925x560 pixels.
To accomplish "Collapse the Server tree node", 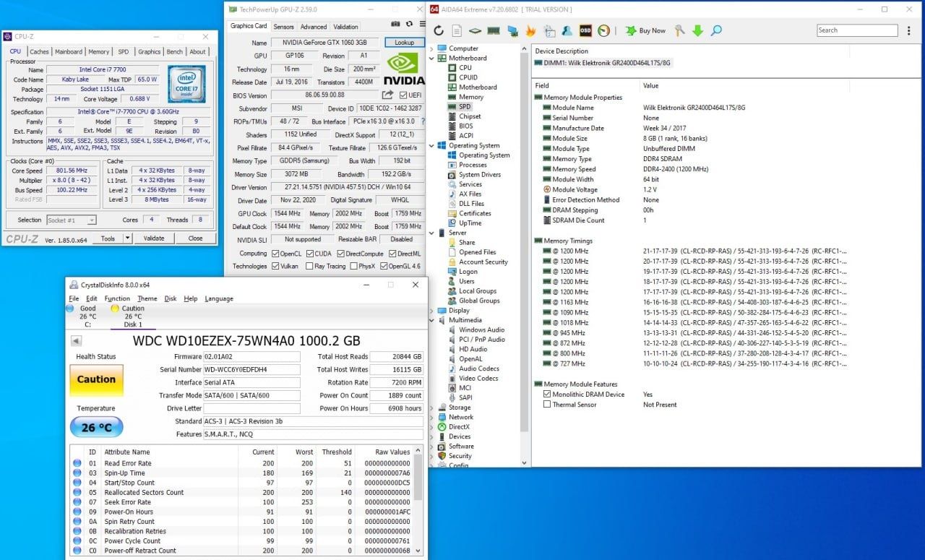I will point(432,233).
